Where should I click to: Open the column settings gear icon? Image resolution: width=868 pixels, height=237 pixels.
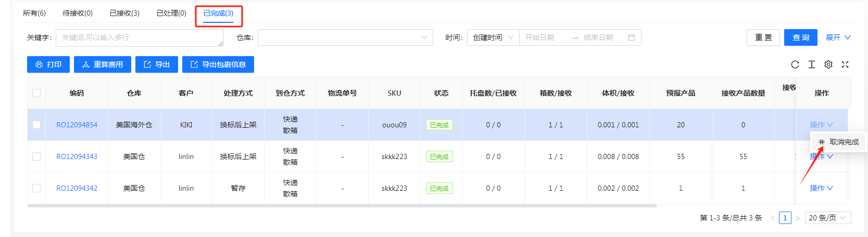tap(828, 64)
